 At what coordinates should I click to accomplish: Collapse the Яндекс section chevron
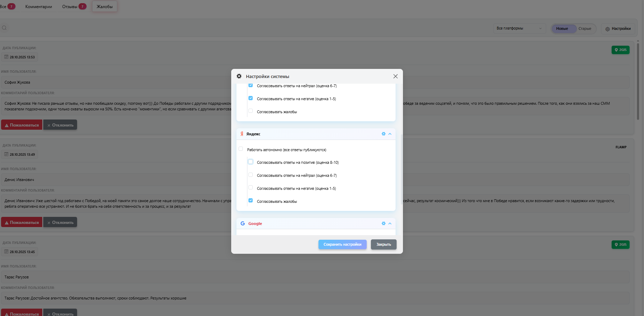click(390, 134)
